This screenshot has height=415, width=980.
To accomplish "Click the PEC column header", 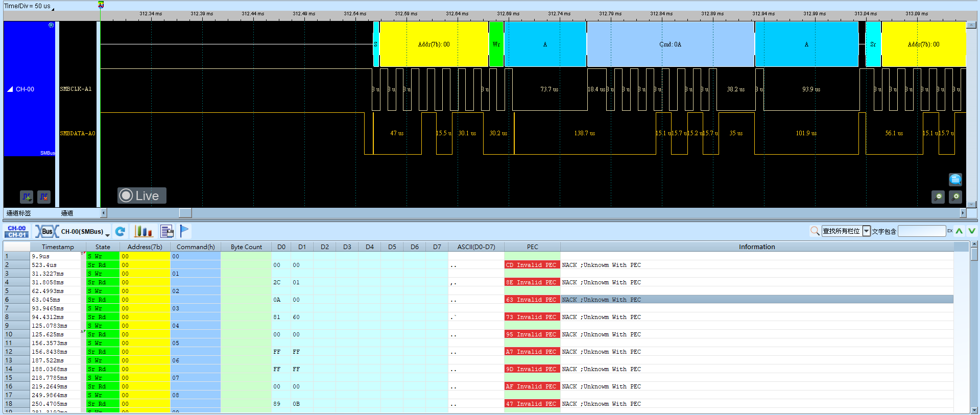I will (x=532, y=247).
